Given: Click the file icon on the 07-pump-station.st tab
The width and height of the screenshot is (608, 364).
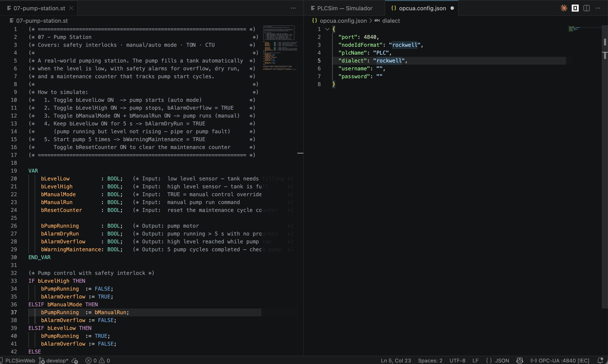Looking at the screenshot, I should pyautogui.click(x=9, y=8).
